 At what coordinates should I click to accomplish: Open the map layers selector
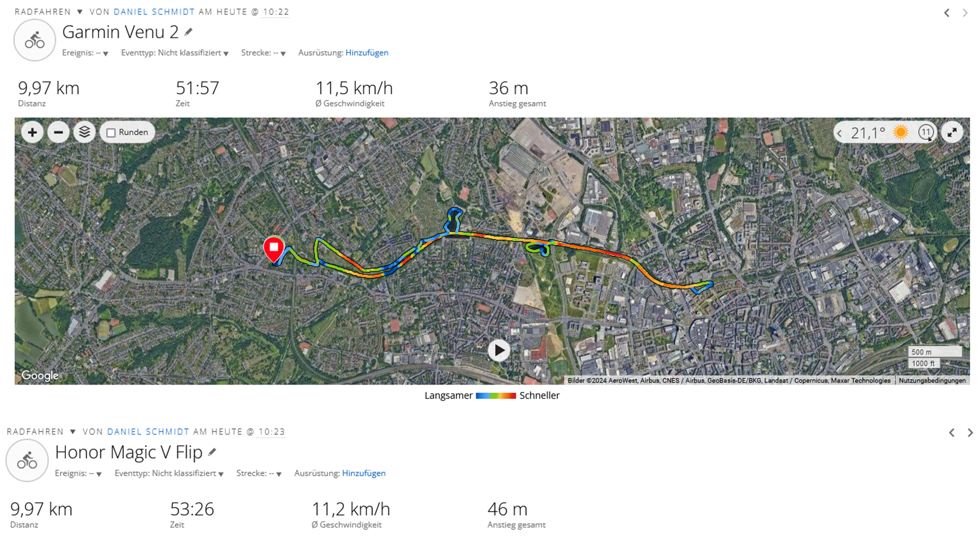click(85, 133)
